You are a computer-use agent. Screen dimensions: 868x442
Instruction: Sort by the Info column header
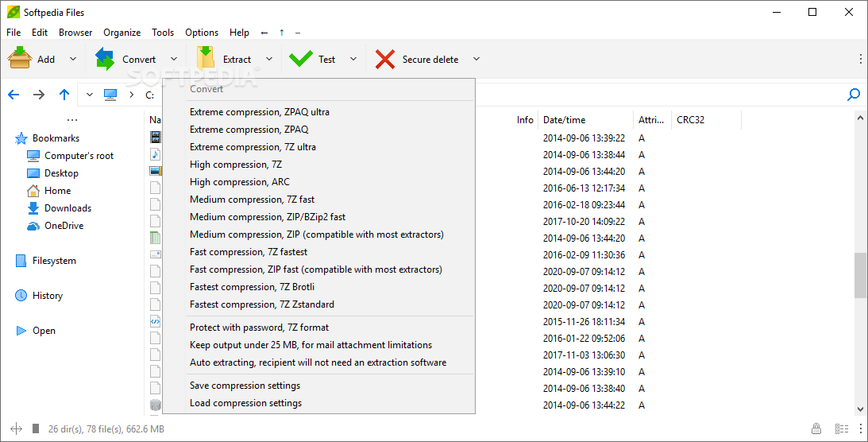click(x=525, y=119)
